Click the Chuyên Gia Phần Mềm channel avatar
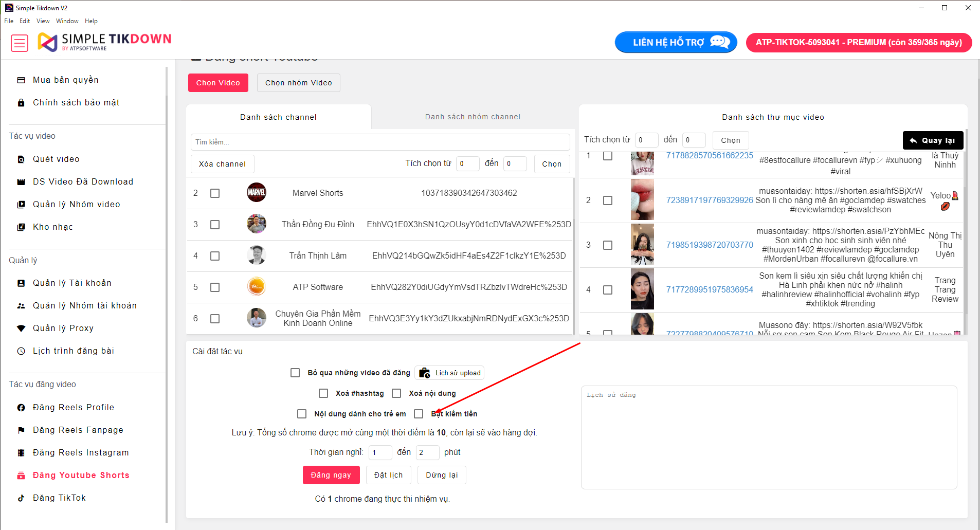This screenshot has width=980, height=530. point(257,318)
